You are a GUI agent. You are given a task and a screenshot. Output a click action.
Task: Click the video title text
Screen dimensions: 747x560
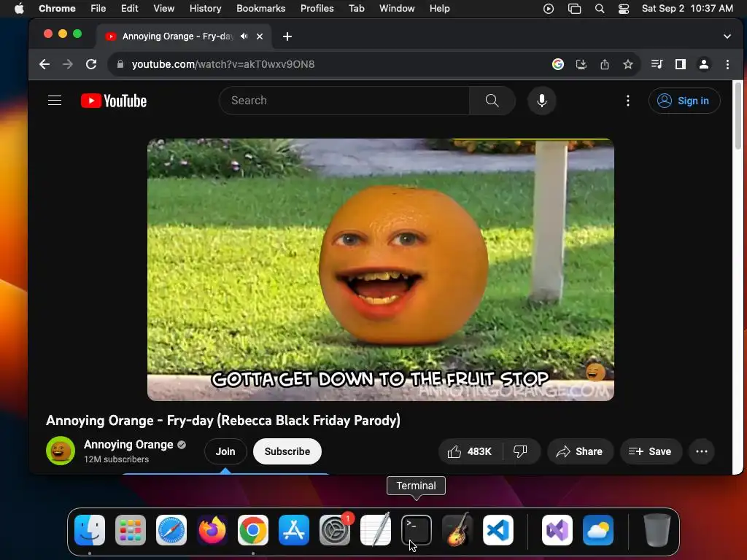click(223, 421)
